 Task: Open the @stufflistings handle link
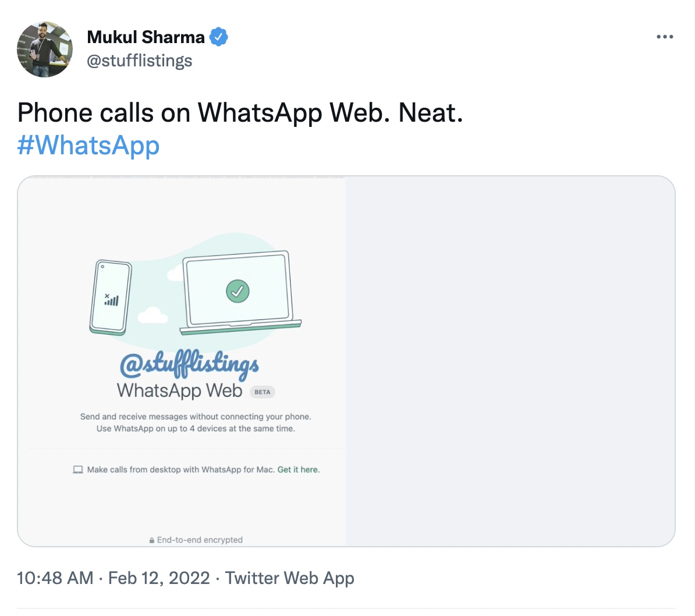139,61
